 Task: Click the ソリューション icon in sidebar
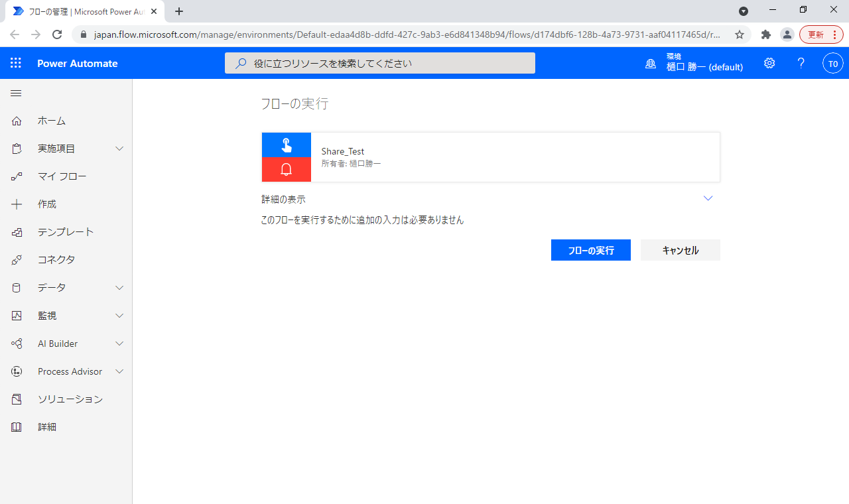(x=17, y=399)
